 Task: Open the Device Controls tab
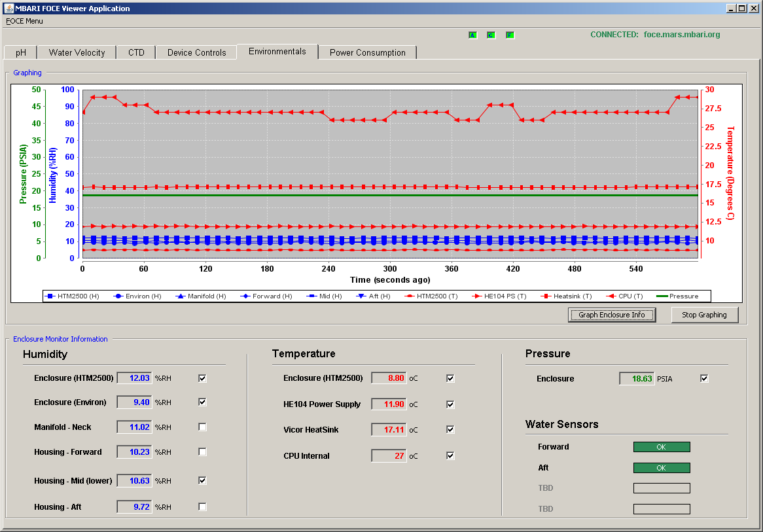pos(196,52)
